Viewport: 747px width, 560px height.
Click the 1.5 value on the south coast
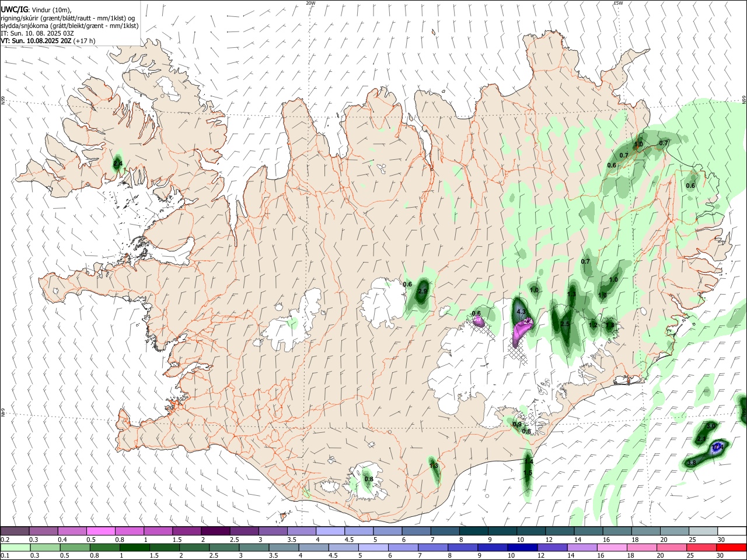tap(528, 473)
